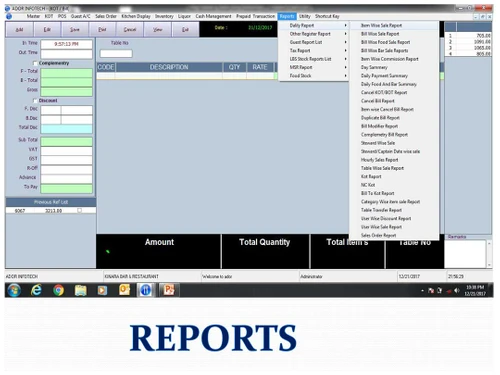Open the Sales Order menu

click(x=106, y=16)
